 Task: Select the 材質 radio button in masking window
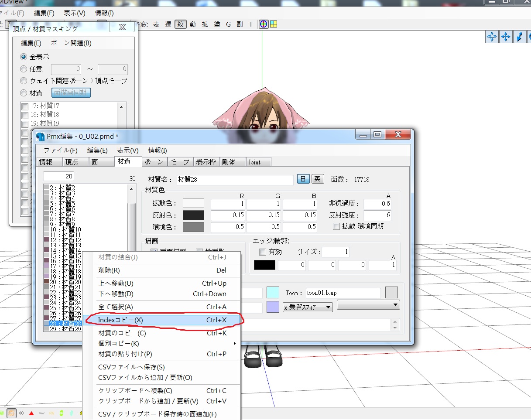[24, 92]
